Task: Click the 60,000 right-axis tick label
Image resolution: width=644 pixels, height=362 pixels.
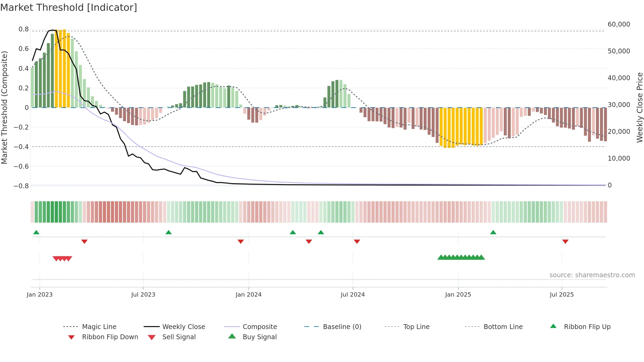Action: 619,24
